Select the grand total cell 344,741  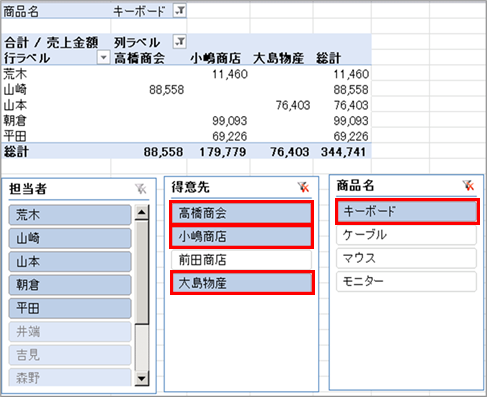343,152
